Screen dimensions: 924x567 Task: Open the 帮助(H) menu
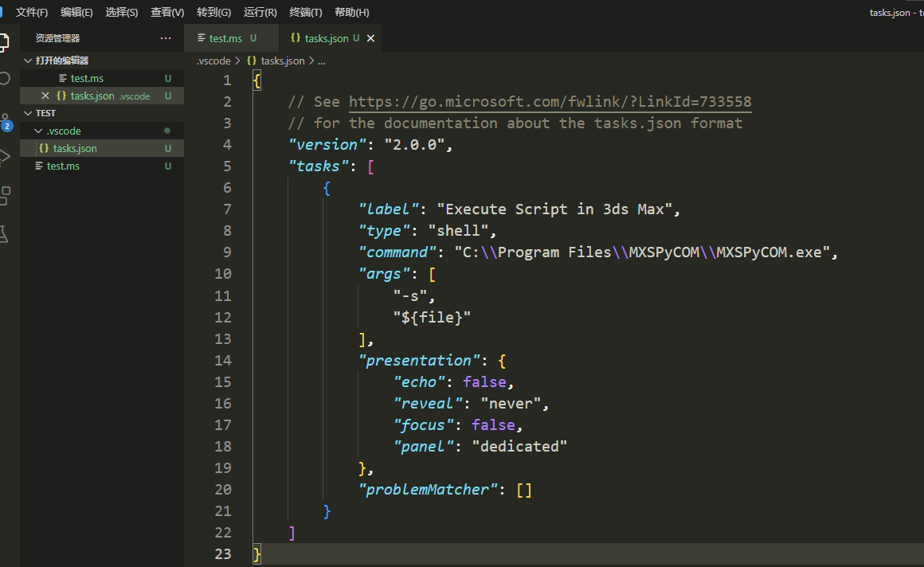[x=352, y=13]
